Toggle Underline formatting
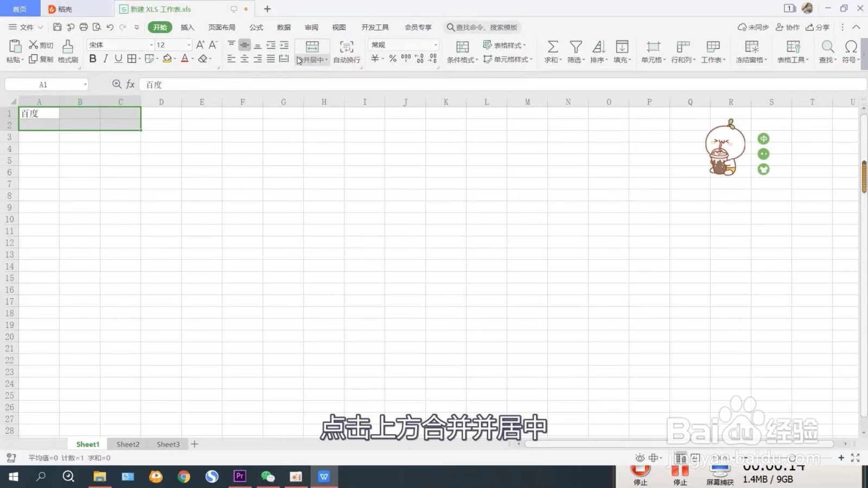 (x=118, y=59)
